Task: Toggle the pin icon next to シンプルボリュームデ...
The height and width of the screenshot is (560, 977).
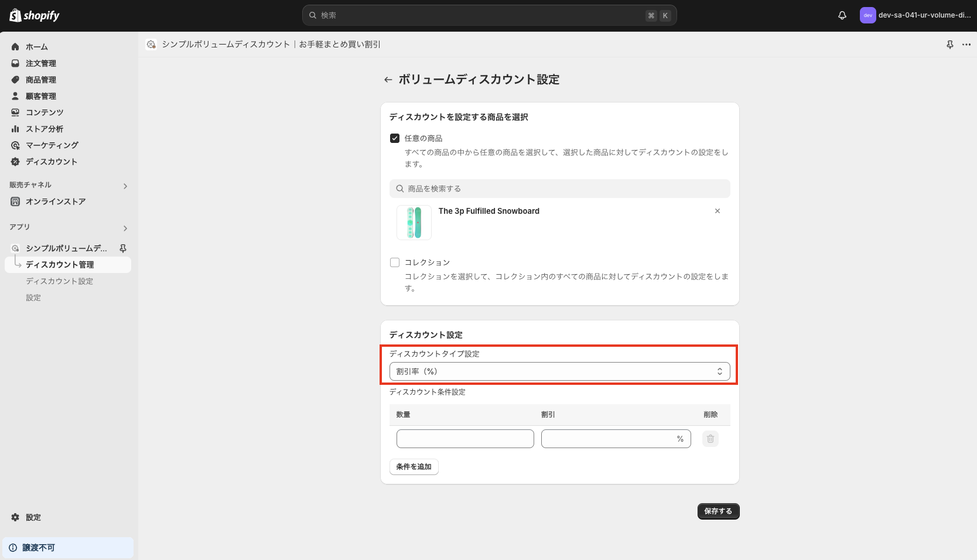Action: [x=122, y=248]
